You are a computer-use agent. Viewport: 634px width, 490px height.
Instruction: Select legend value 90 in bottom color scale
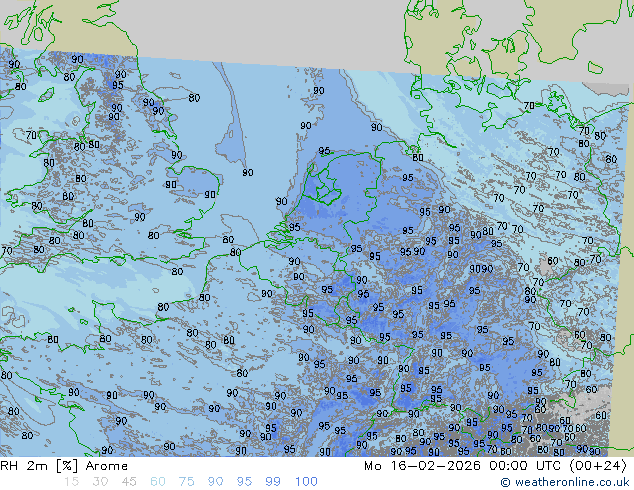click(215, 482)
